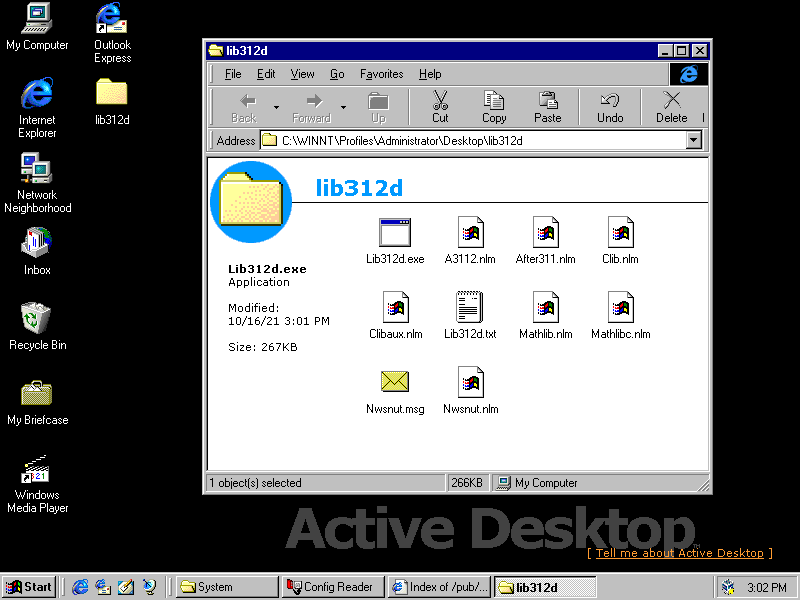Viewport: 800px width, 600px height.
Task: Go Up one folder level
Action: 378,107
